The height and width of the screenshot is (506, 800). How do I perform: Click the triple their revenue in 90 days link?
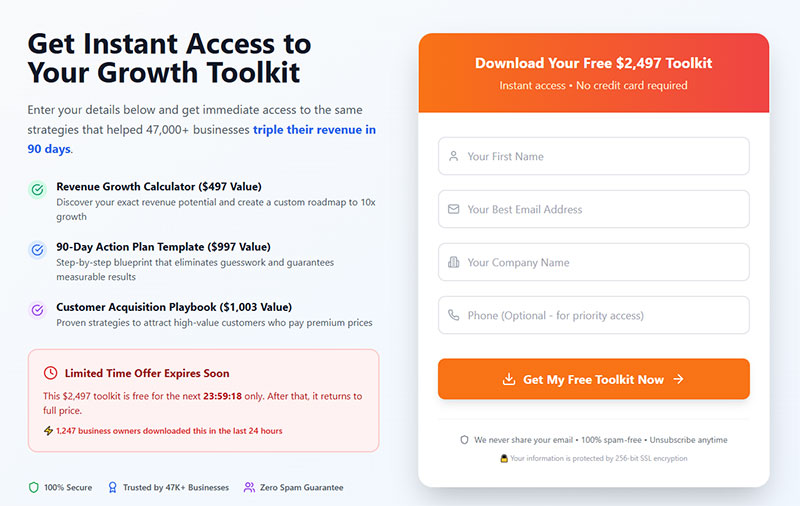point(202,139)
